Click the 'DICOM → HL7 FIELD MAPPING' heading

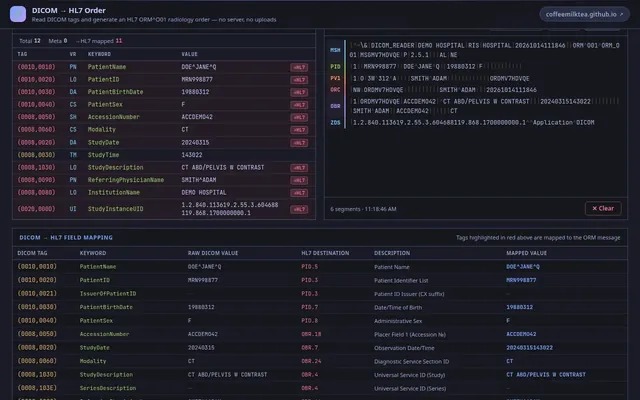(x=66, y=238)
